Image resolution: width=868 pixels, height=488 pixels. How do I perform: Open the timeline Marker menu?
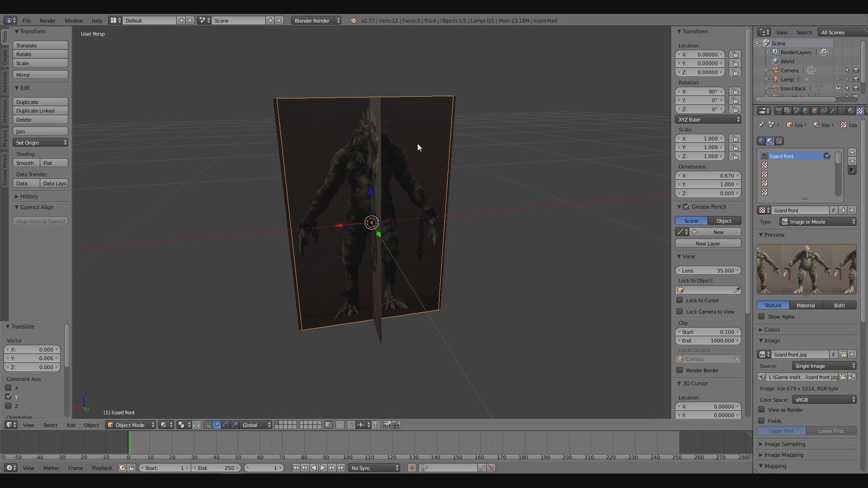click(x=51, y=468)
